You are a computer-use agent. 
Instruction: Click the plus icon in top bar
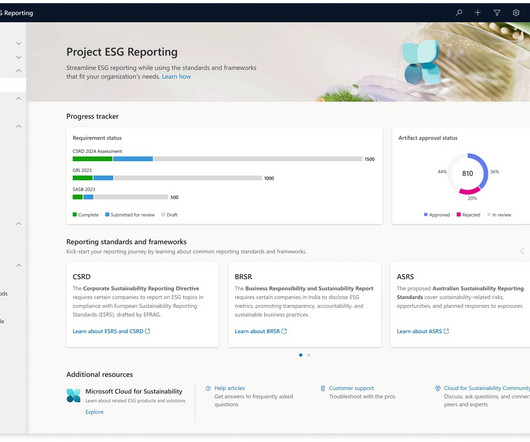pos(478,13)
